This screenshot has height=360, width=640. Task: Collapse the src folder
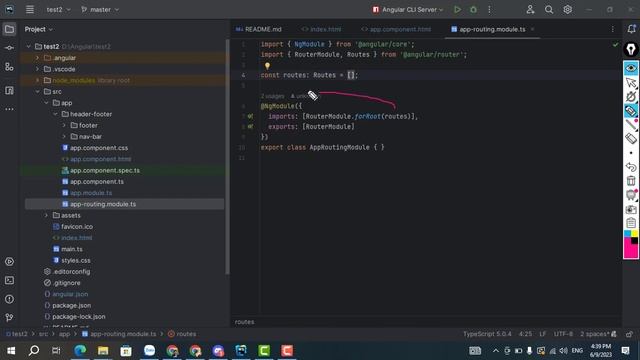point(38,91)
